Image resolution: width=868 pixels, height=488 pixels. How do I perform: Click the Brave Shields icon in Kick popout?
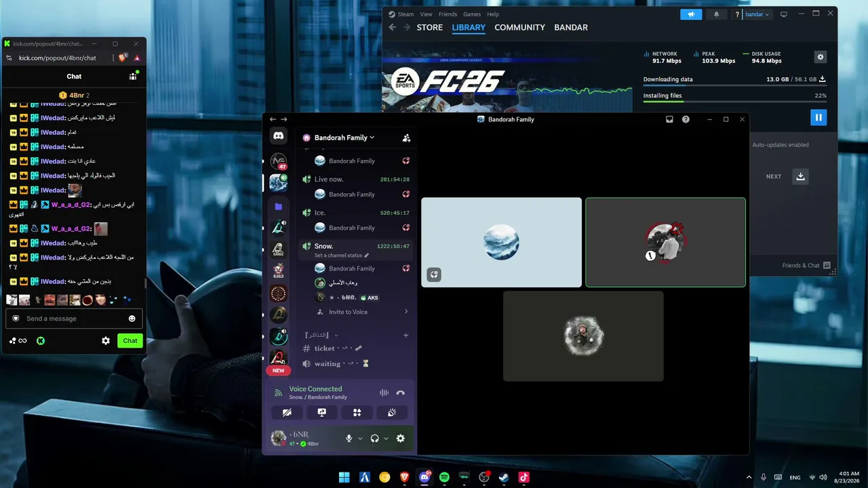(123, 58)
